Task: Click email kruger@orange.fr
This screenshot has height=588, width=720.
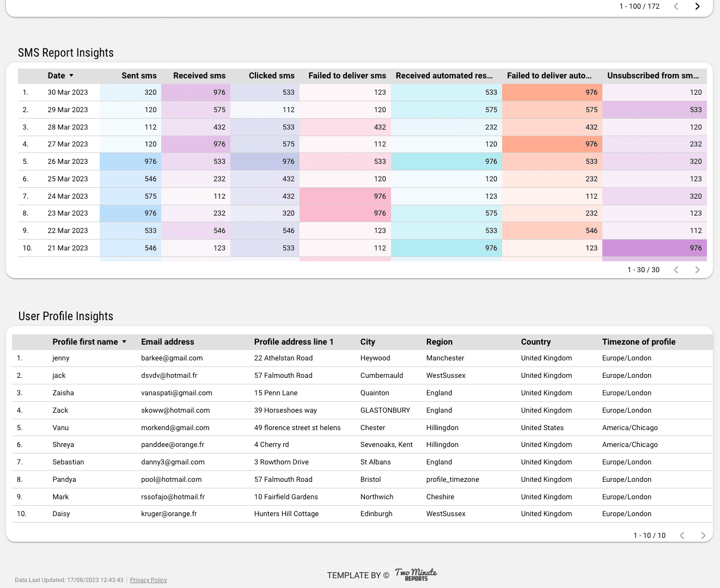Action: click(169, 514)
